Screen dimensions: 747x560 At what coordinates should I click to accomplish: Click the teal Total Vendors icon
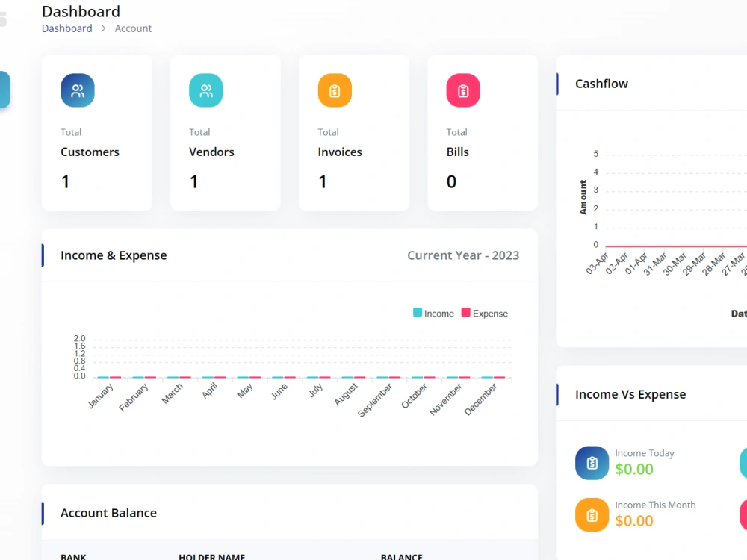(206, 90)
